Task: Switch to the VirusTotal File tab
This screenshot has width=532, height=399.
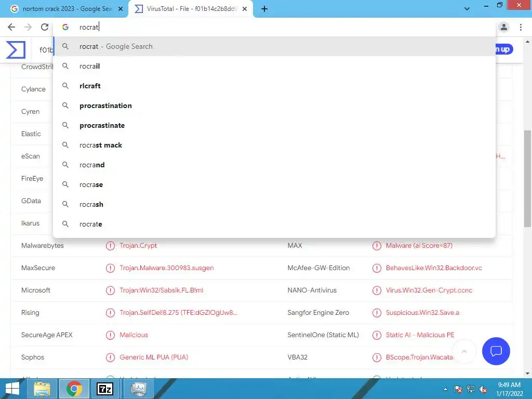Action: click(x=191, y=9)
